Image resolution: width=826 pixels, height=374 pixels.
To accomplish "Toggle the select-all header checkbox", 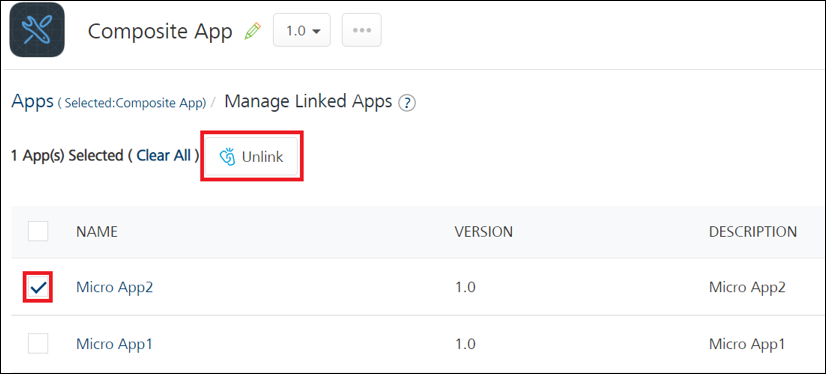I will point(38,231).
